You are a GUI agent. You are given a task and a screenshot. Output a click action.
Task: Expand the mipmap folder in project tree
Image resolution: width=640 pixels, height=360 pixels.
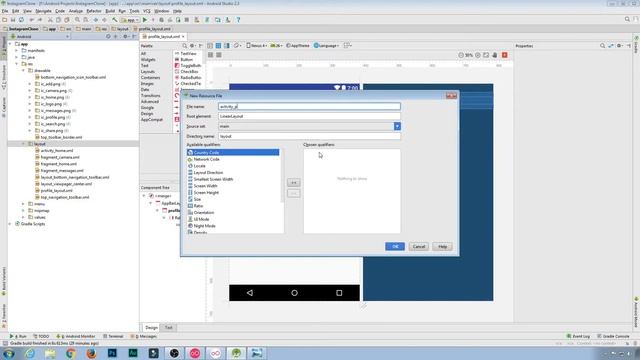click(x=23, y=211)
